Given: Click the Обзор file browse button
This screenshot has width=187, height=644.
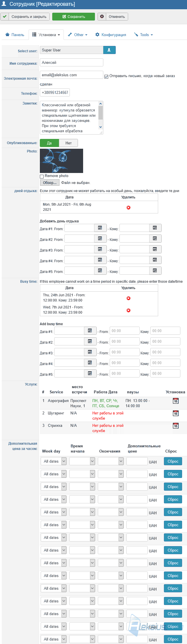Looking at the screenshot, I should click(50, 183).
